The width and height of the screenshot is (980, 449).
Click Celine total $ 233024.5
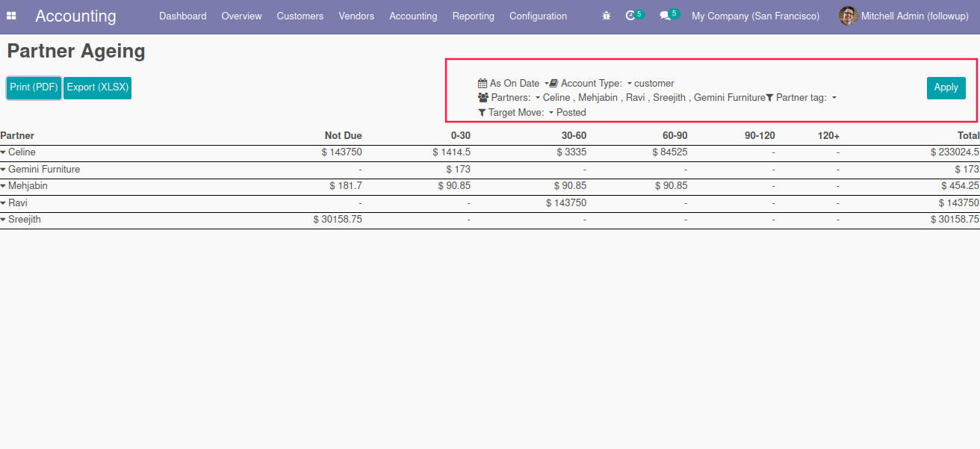pos(955,152)
